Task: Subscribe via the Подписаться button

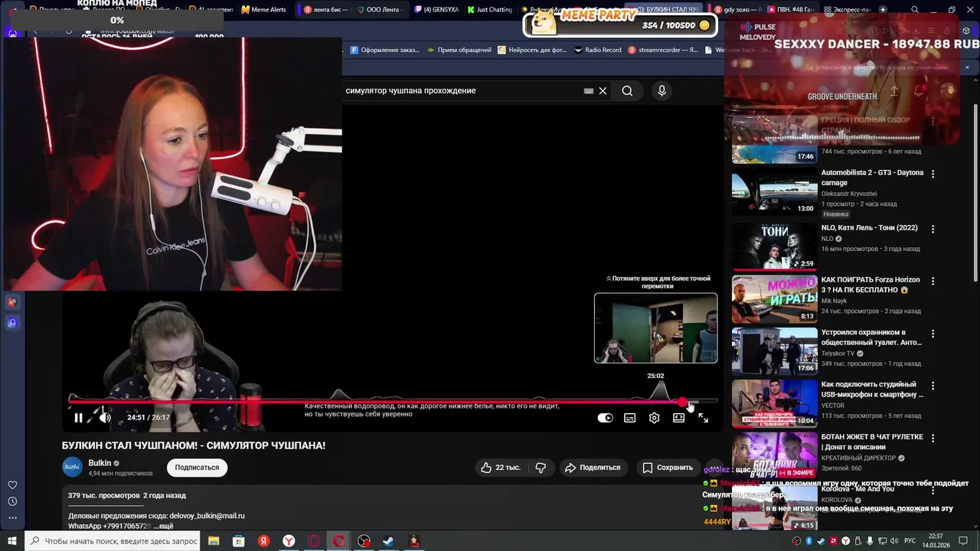Action: [x=197, y=468]
